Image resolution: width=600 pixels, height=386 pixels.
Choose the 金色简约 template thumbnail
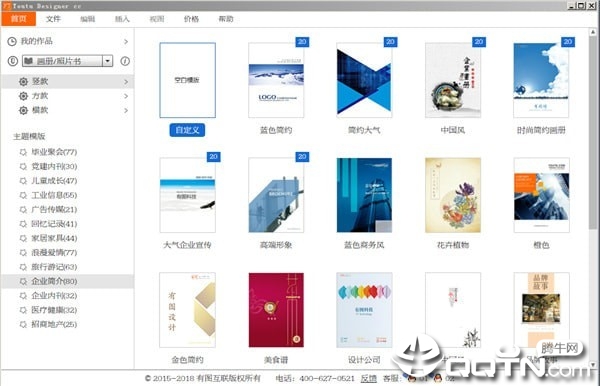[188, 310]
